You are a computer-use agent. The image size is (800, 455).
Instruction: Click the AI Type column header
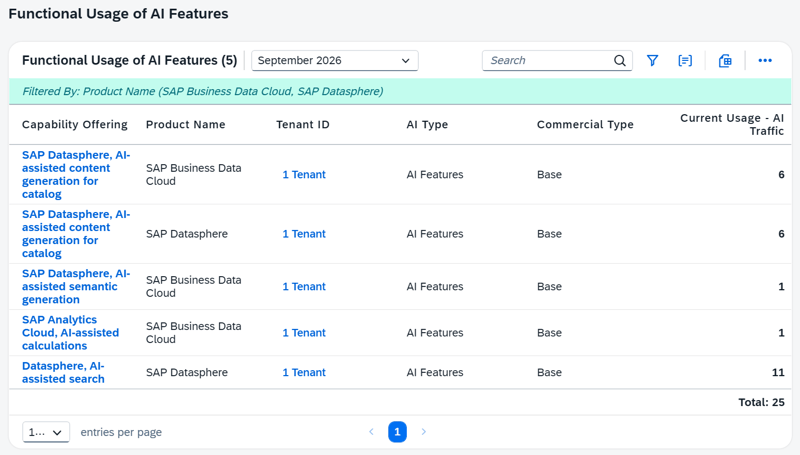point(427,124)
